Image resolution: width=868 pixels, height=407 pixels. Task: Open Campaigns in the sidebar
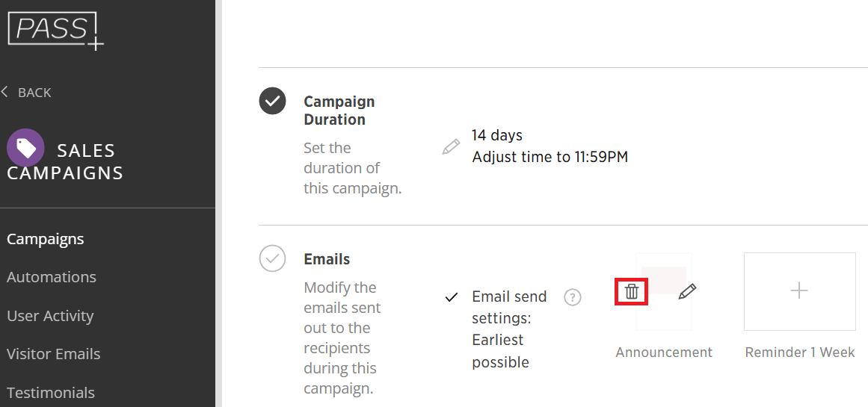46,239
